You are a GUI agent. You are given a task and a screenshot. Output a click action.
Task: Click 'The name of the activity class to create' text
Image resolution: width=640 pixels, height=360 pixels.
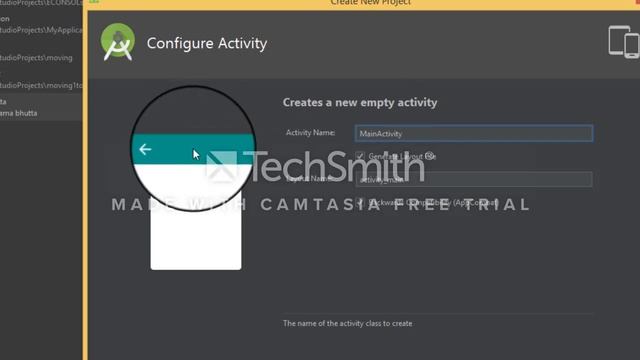click(347, 323)
